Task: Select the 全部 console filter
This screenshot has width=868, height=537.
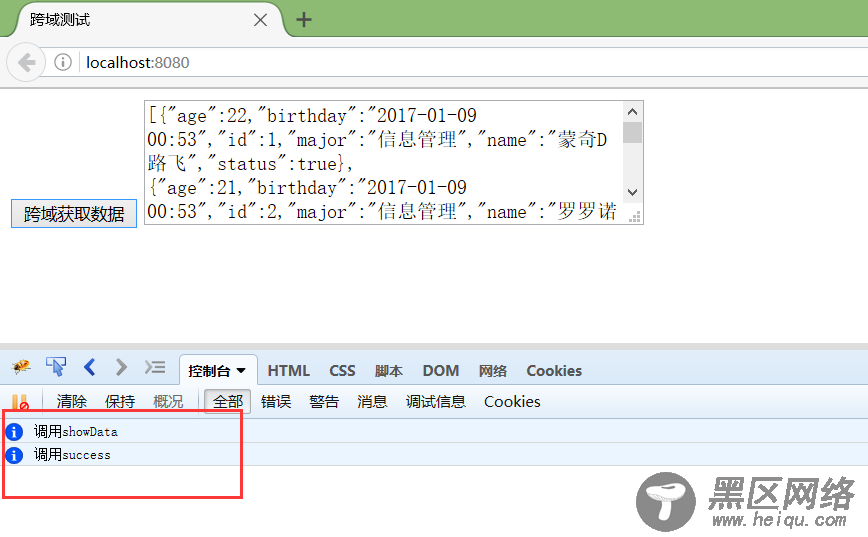Action: [x=228, y=401]
